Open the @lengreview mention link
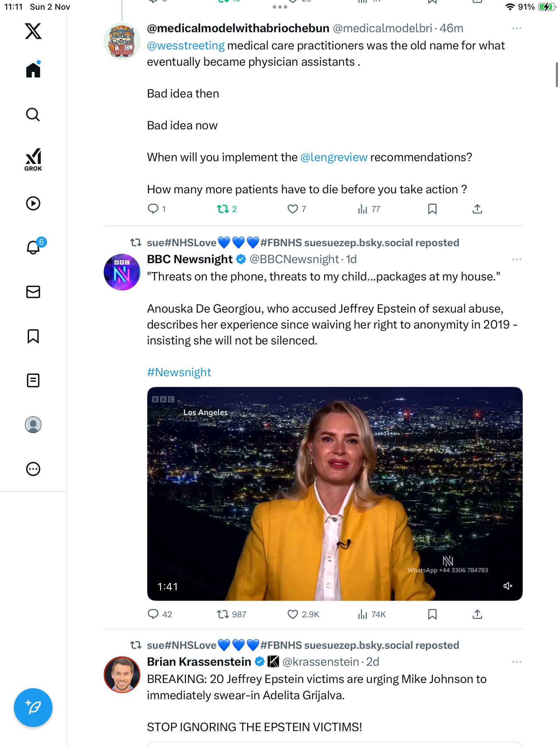Image resolution: width=560 pixels, height=747 pixels. (x=334, y=157)
